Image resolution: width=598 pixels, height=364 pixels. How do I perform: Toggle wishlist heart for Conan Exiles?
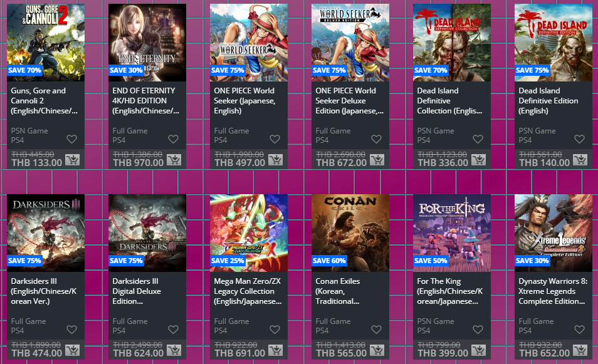tap(377, 330)
